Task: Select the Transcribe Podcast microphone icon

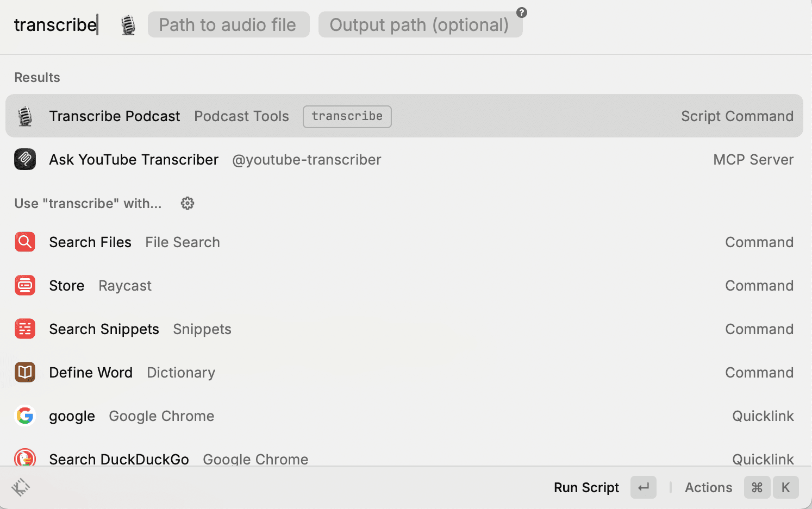Action: coord(25,116)
